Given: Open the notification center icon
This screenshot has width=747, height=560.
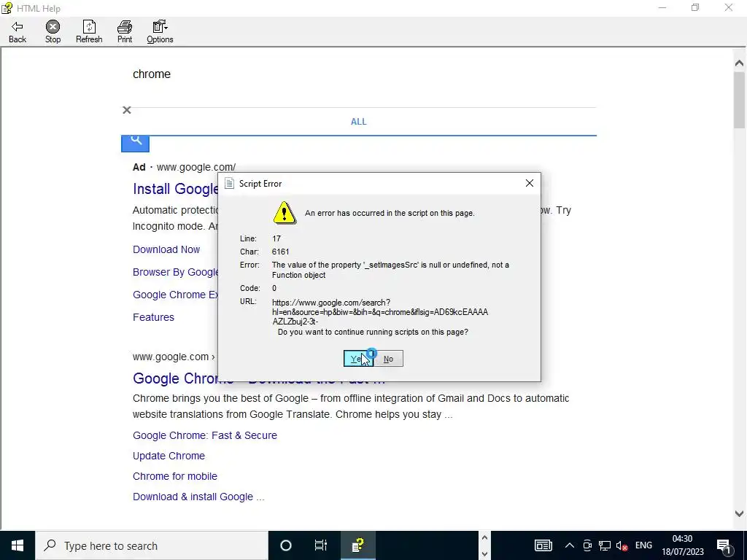Looking at the screenshot, I should click(724, 545).
